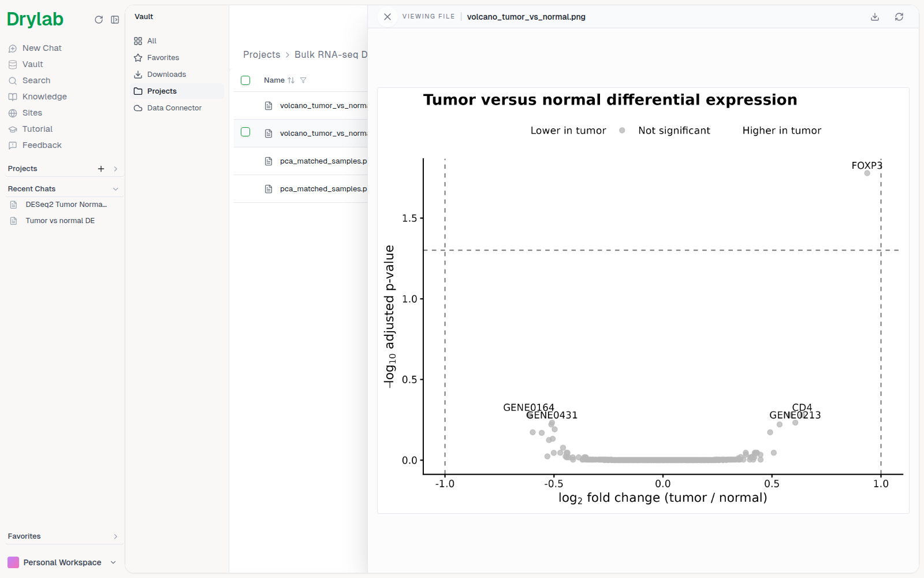The height and width of the screenshot is (578, 924).
Task: Check the second volcano_tumor_vs_normal file checkbox
Action: coord(245,132)
